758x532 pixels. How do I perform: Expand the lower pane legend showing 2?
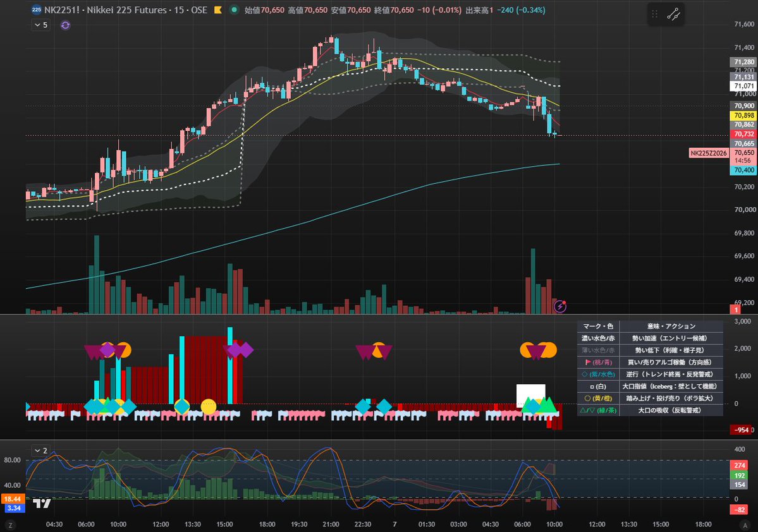click(41, 450)
